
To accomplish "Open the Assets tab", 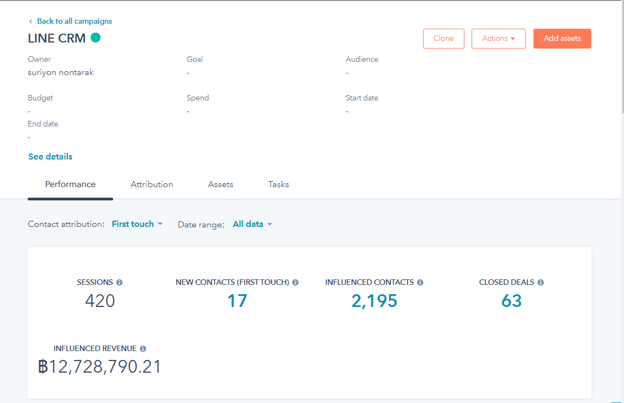I will [220, 185].
